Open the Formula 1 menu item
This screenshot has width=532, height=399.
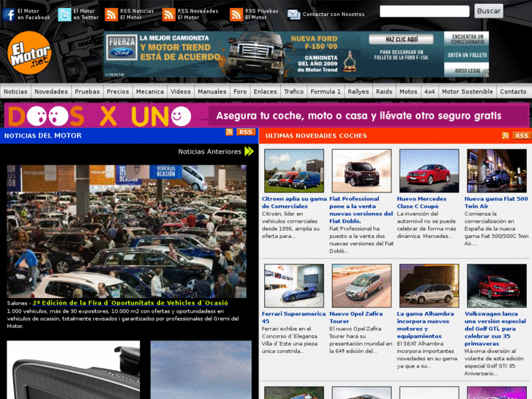tap(326, 92)
